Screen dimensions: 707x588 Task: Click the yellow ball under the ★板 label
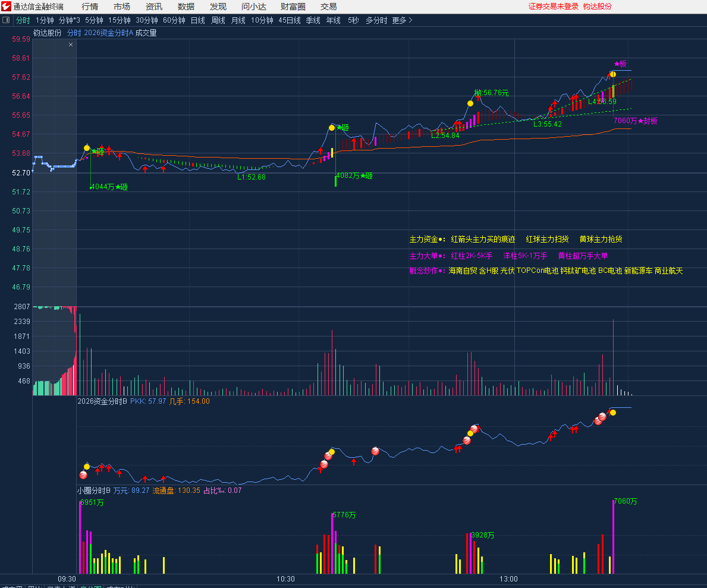[x=612, y=74]
